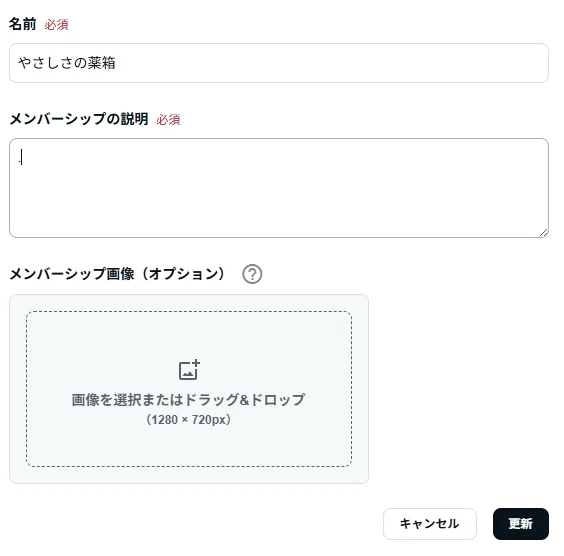This screenshot has height=556, width=564.
Task: Click the resize handle of description box
Action: pos(543,233)
